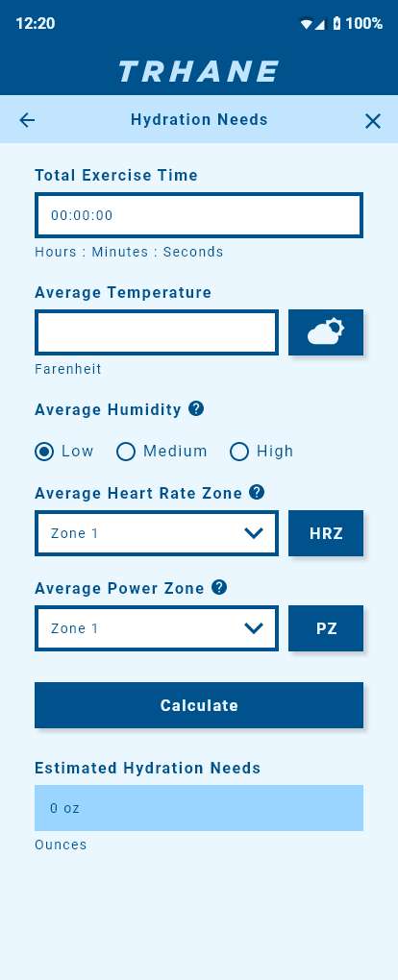Tap the PZ button
Viewport: 398px width, 980px height.
(x=325, y=628)
